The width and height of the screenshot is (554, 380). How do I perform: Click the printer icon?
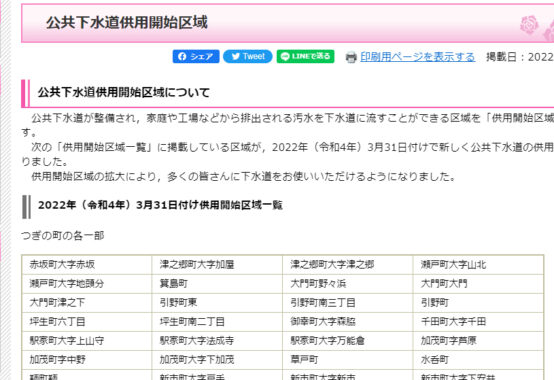(x=351, y=57)
